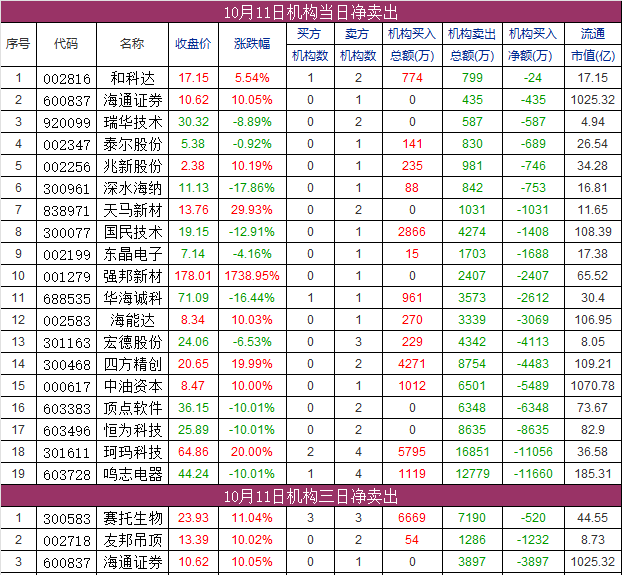Viewport: 622px width, 575px height.
Task: Select stock name 兆新股份
Action: (132, 166)
